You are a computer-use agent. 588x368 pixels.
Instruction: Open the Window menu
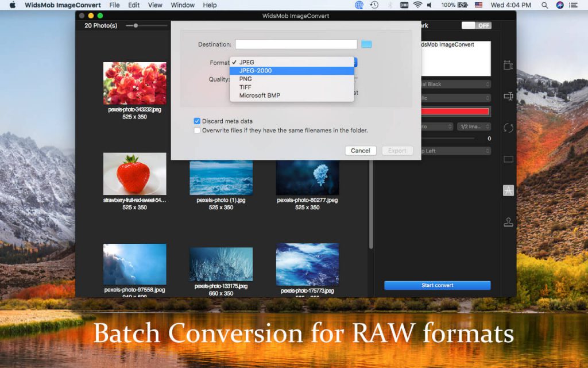tap(183, 5)
